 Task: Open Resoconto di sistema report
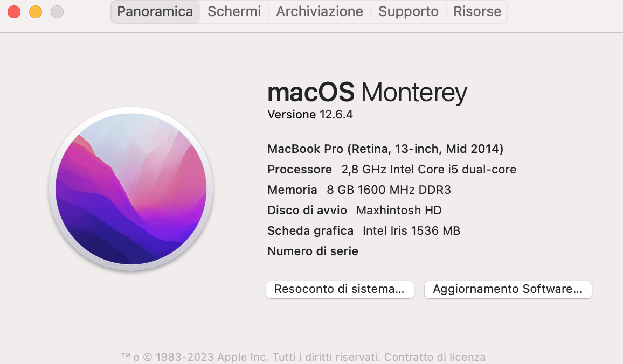pyautogui.click(x=340, y=289)
